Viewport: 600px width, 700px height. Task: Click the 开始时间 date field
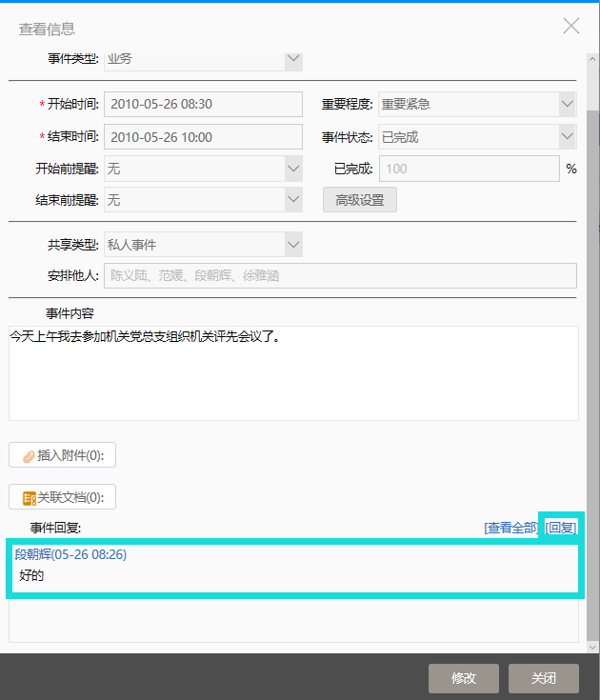(x=202, y=105)
